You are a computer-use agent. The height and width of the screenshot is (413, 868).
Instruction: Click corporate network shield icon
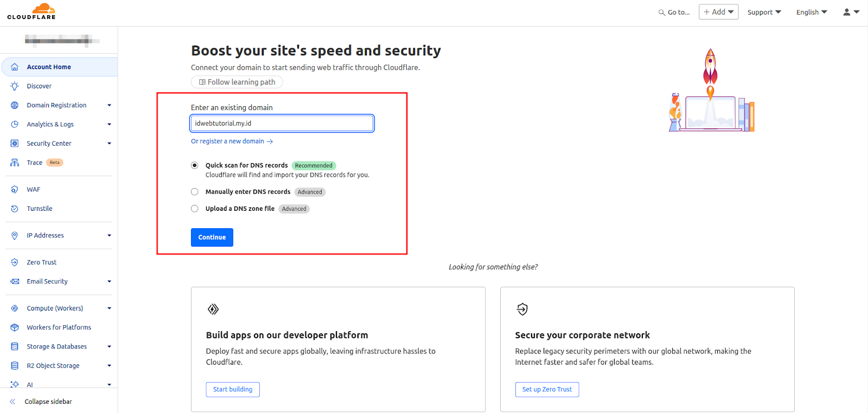[522, 309]
